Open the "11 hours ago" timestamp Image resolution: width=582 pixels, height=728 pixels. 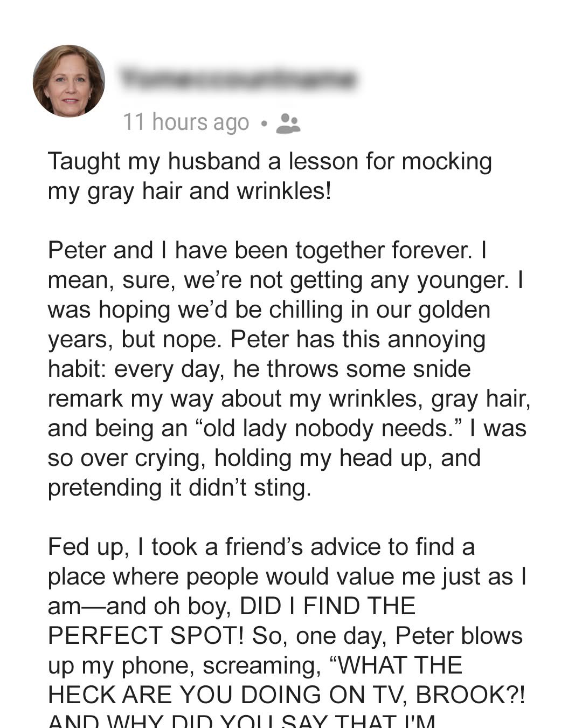[186, 122]
